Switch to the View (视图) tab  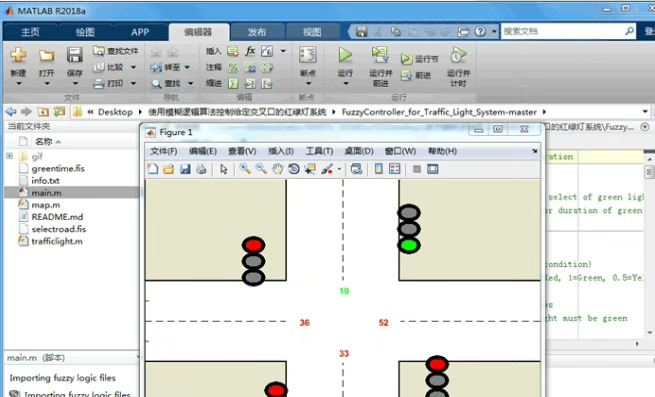[x=312, y=32]
